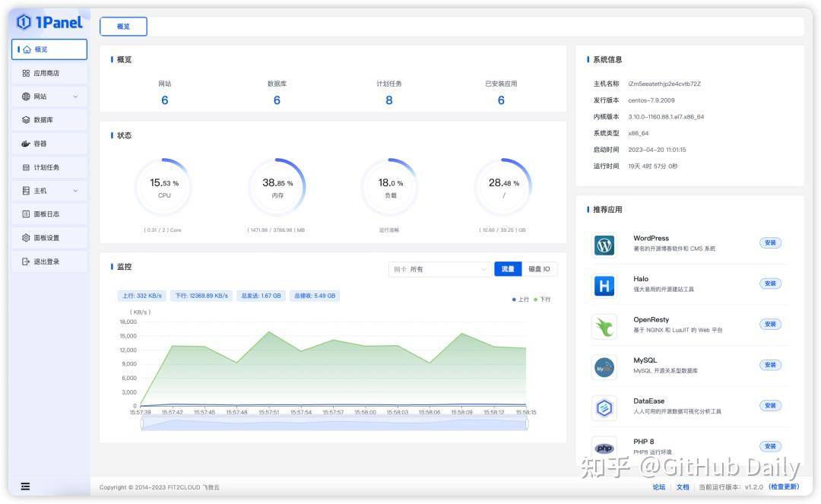
Task: Click the 主机 server icon
Action: pos(26,191)
